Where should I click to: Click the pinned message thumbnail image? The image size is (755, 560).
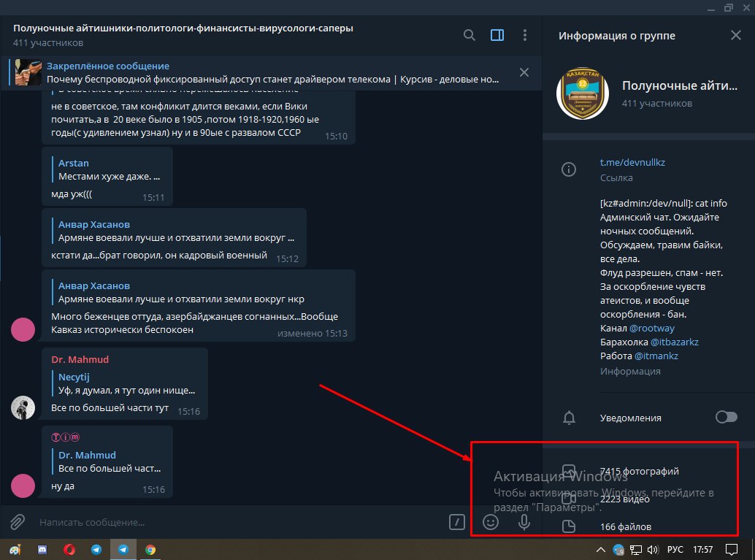tap(28, 72)
